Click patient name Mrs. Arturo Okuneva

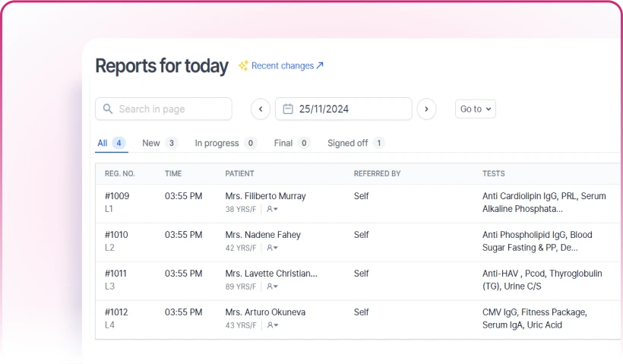[x=265, y=312]
